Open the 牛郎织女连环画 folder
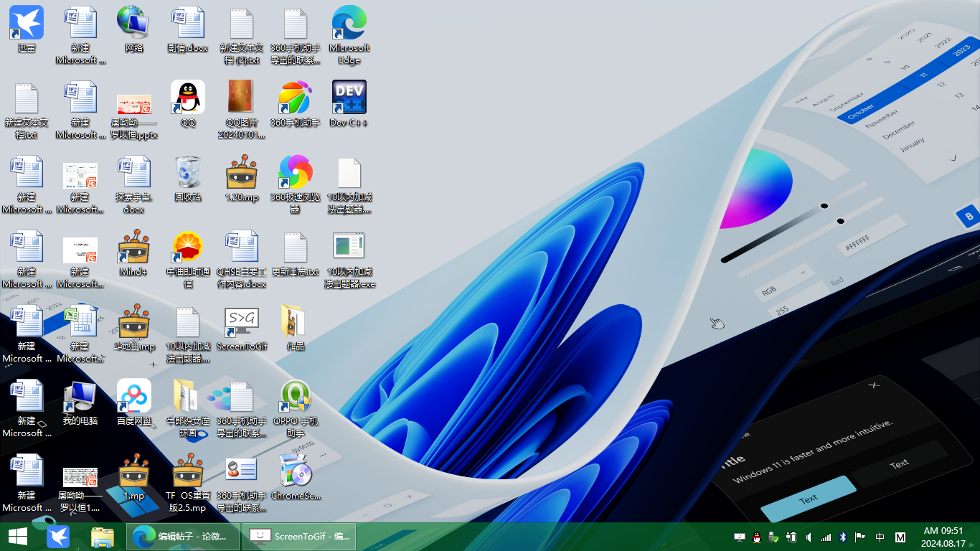The width and height of the screenshot is (980, 551). coord(188,409)
